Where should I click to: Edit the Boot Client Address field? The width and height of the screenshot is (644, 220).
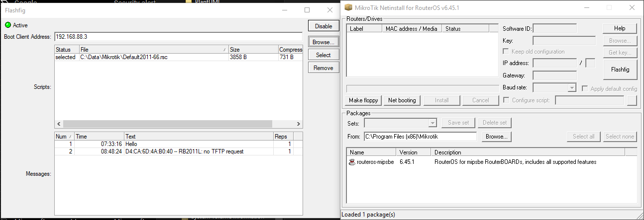[178, 37]
